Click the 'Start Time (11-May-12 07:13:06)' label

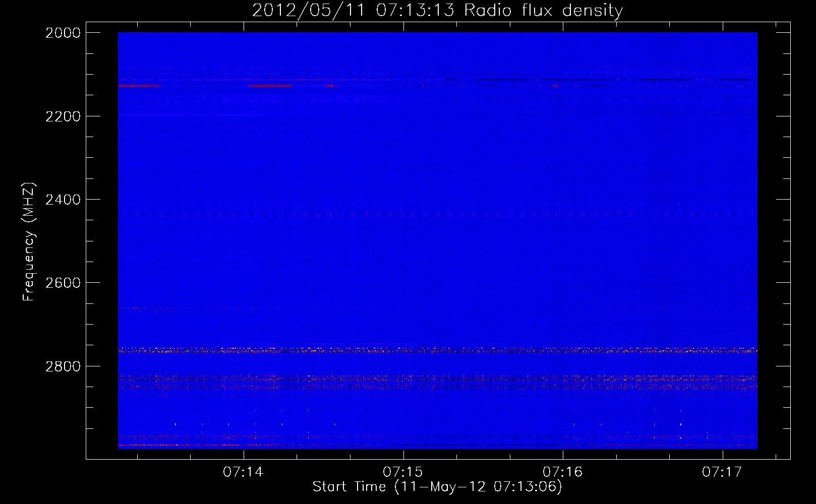coord(437,487)
